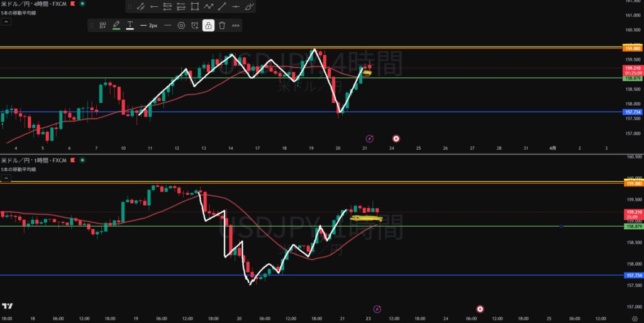The image size is (644, 323).
Task: Click the TradingView logo in bottom-left
Action: (x=8, y=306)
